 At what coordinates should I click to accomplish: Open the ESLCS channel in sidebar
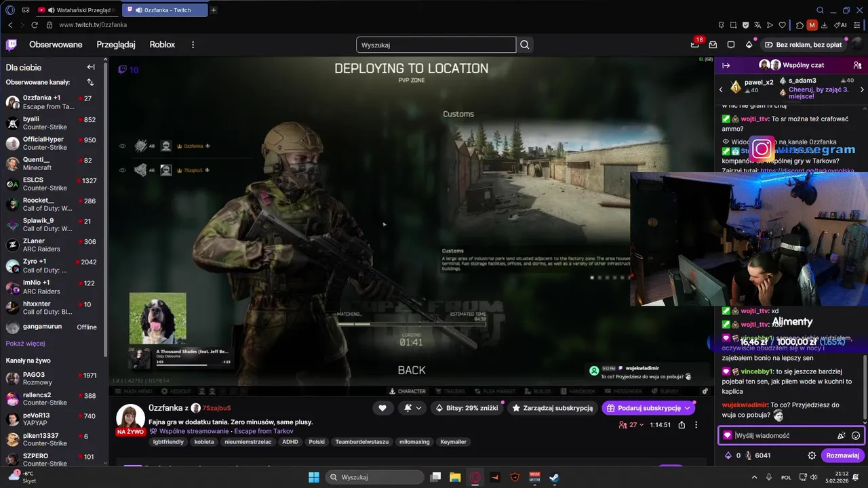[x=54, y=184]
